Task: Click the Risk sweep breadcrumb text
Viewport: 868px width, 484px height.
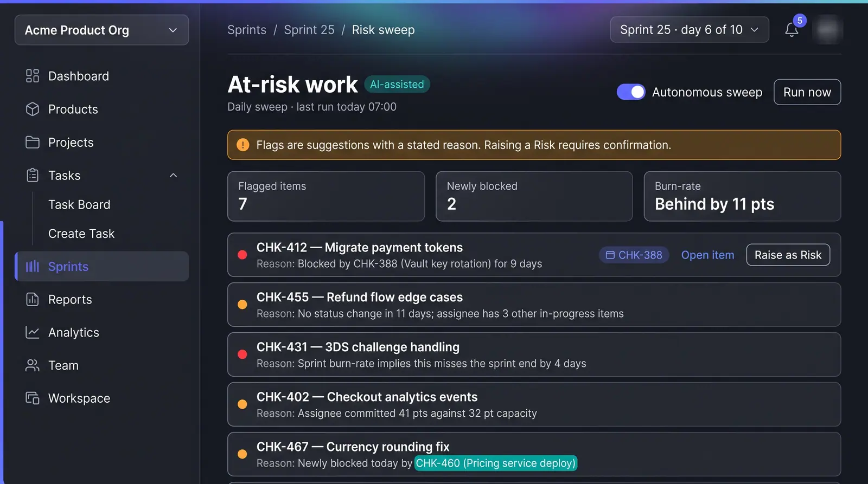Action: pos(384,30)
